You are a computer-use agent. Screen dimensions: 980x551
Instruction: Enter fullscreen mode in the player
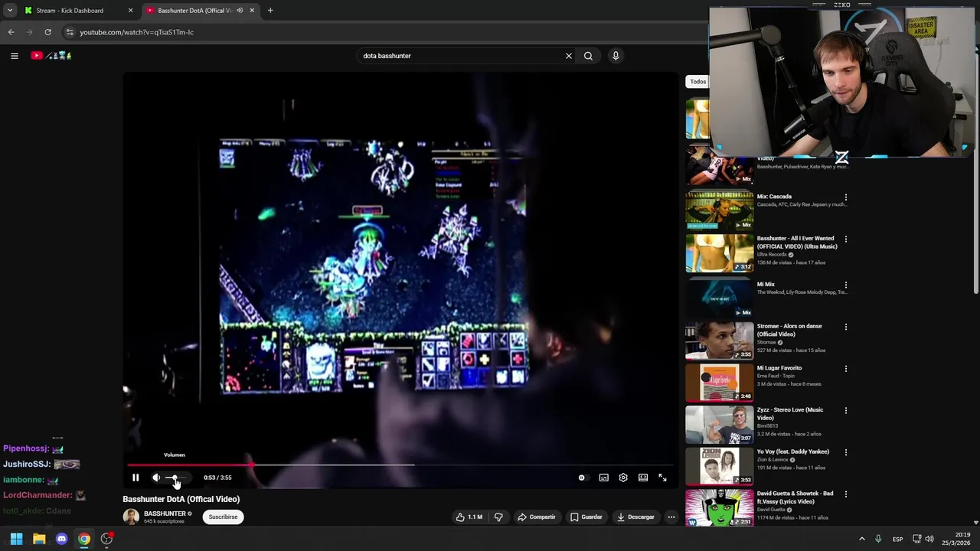662,478
